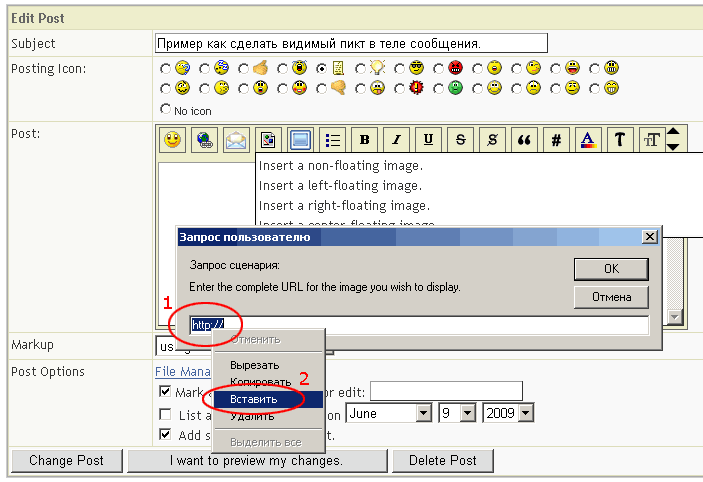The width and height of the screenshot is (703, 482).
Task: Click Отмена in the prompt dialog
Action: [x=611, y=297]
